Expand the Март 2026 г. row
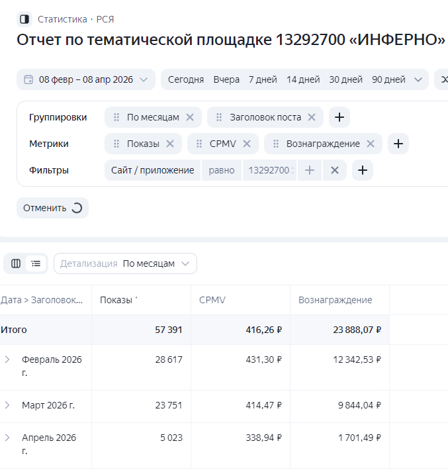This screenshot has width=448, height=476. 7,405
